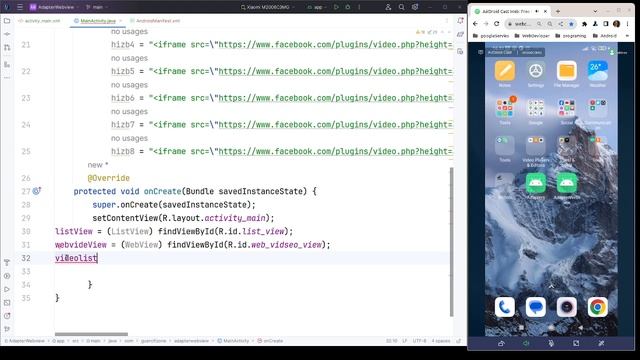The image size is (640, 360).
Task: Share this page from Chrome address bar
Action: point(561,24)
